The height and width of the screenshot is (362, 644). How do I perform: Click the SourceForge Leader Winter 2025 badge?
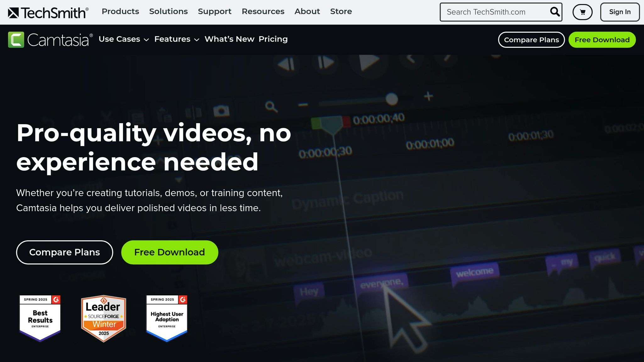click(103, 318)
